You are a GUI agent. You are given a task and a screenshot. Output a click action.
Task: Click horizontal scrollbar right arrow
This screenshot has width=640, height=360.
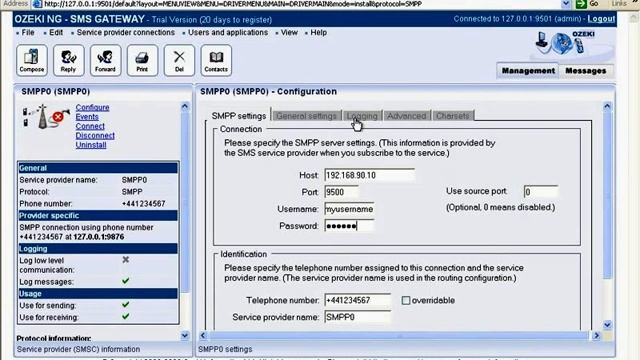(x=596, y=336)
